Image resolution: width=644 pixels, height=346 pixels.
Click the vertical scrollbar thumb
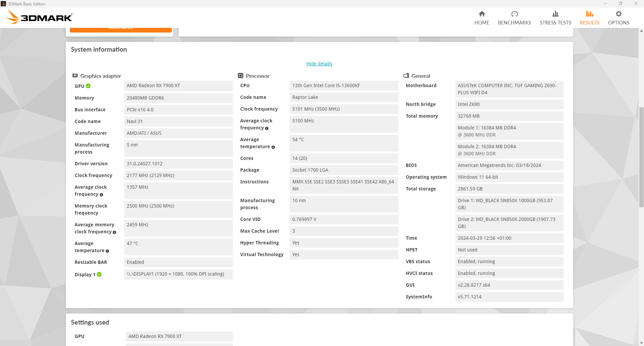(x=641, y=158)
